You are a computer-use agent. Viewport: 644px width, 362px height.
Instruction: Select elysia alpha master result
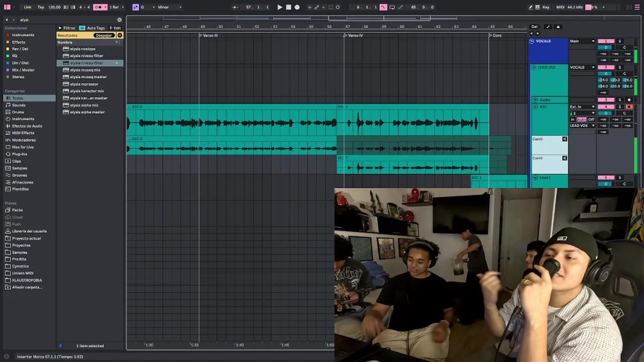[x=87, y=112]
